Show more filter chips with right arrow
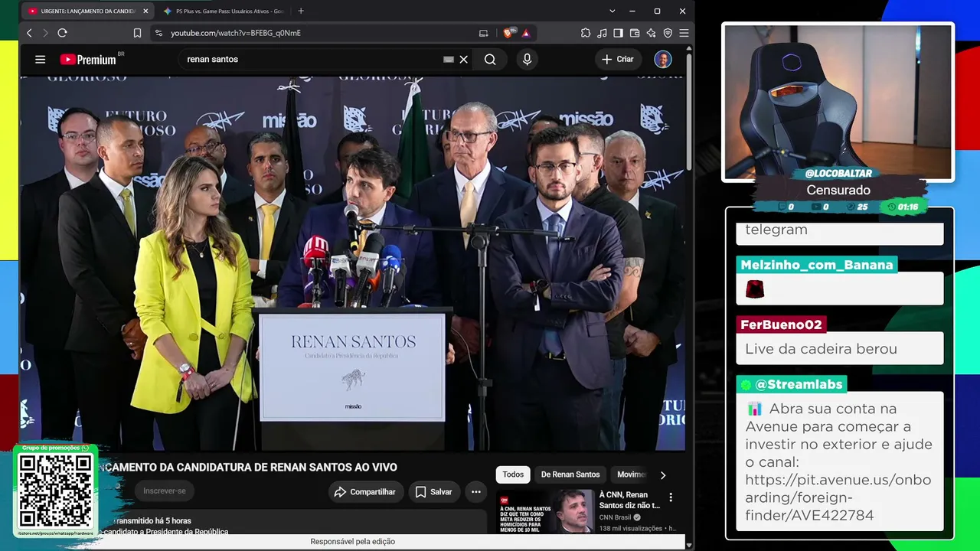Screen dimensions: 980x551 [x=663, y=474]
